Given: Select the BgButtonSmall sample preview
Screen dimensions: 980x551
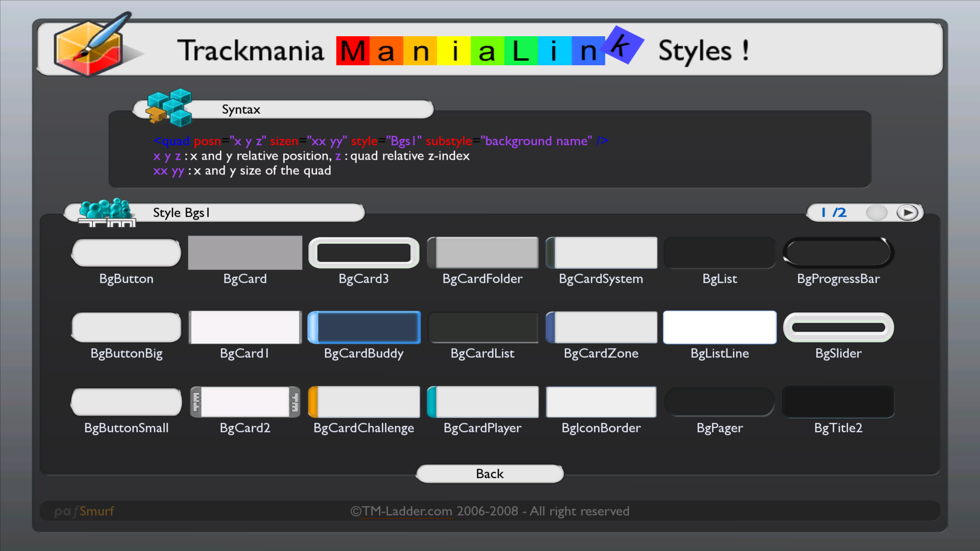Looking at the screenshot, I should [x=126, y=402].
